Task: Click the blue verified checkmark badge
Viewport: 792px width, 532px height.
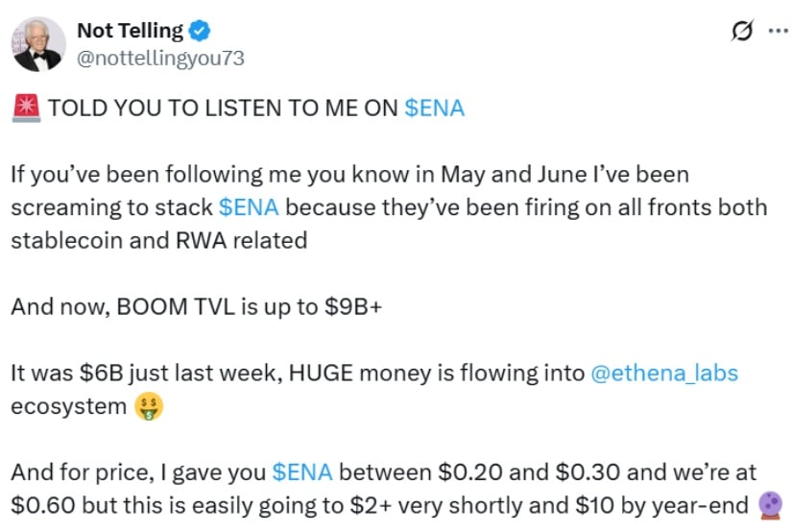Action: [x=200, y=31]
